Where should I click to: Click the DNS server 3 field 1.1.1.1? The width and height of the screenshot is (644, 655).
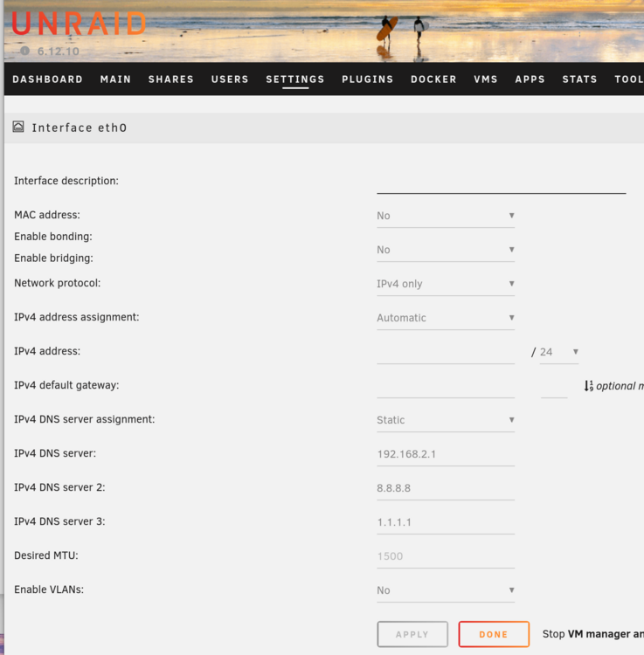click(x=446, y=522)
